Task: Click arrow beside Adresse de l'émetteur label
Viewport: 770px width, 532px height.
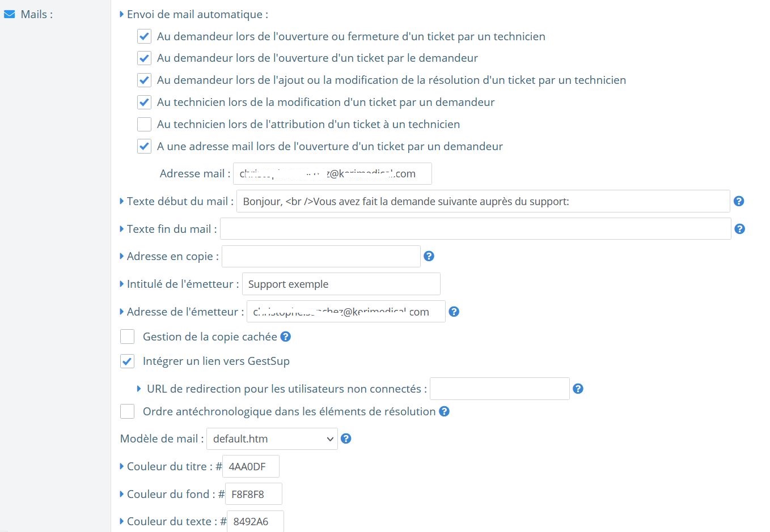Action: tap(122, 312)
